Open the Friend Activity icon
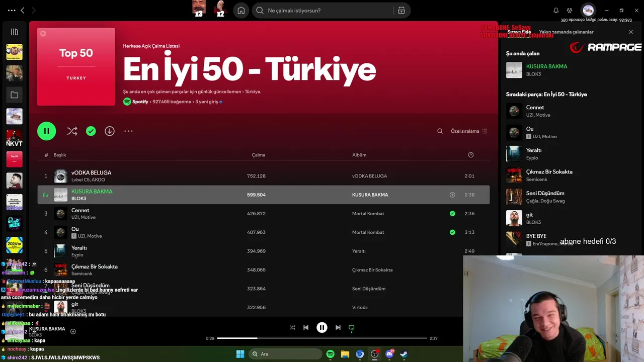The image size is (644, 362). [570, 11]
